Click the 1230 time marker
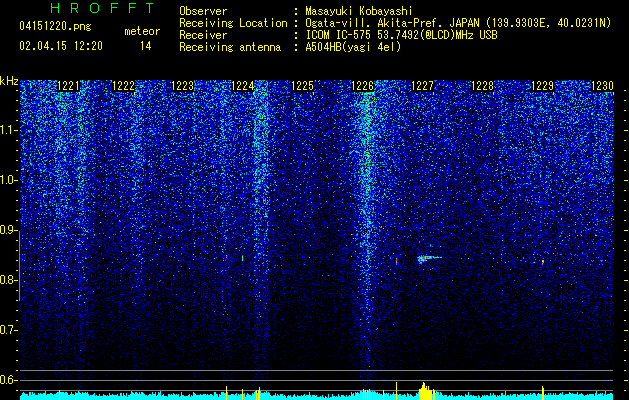Viewport: 629px width, 400px height. click(602, 86)
